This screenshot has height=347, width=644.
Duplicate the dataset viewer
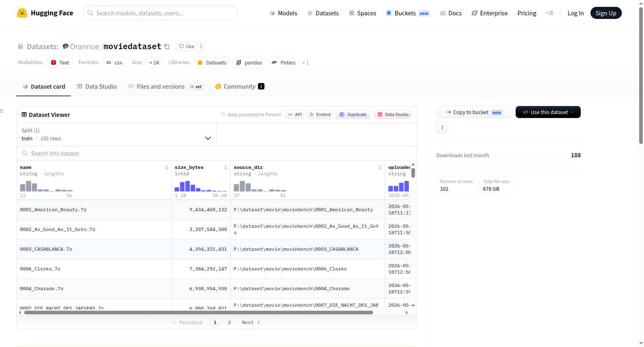(353, 114)
